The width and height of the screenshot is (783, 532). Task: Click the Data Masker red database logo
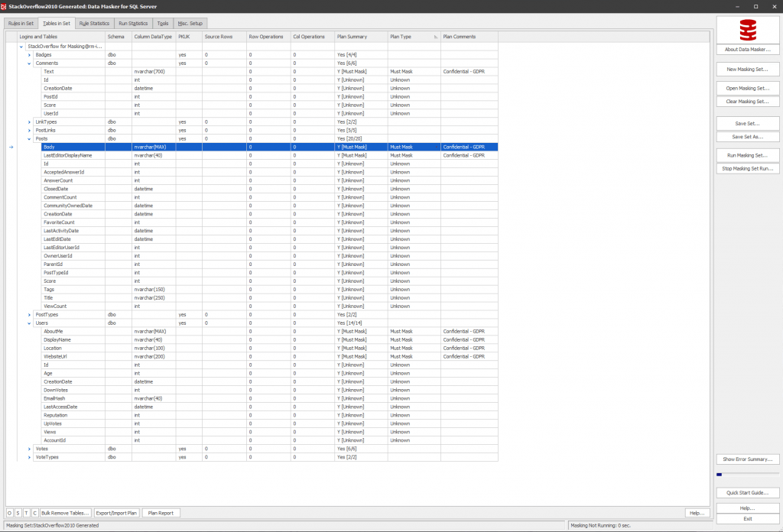pyautogui.click(x=748, y=30)
